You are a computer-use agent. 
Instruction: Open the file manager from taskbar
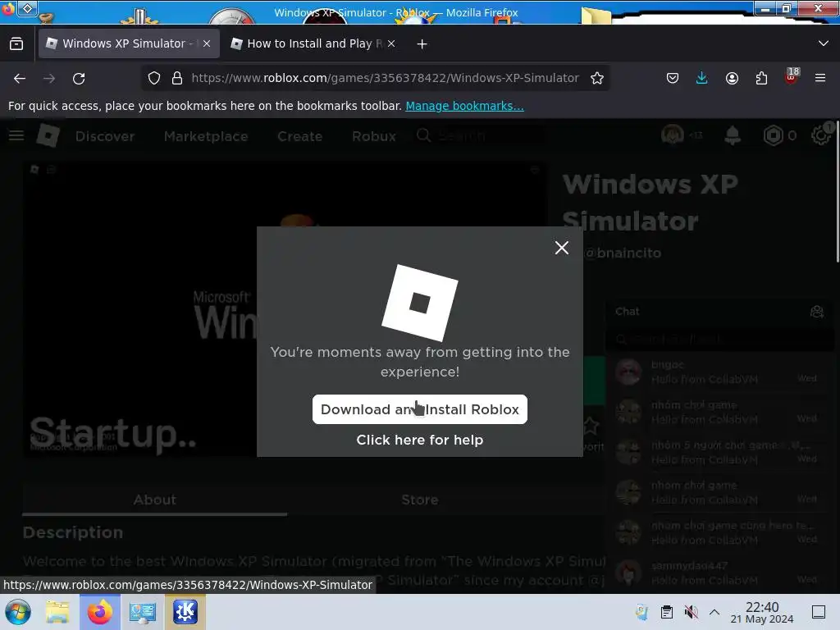[57, 612]
